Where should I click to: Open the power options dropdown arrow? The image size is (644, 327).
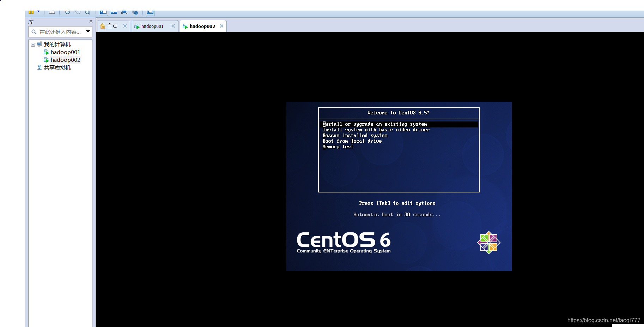click(x=38, y=12)
